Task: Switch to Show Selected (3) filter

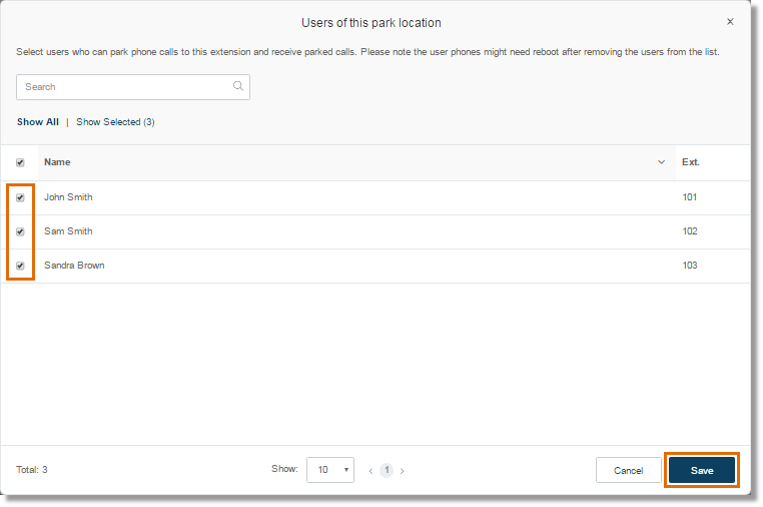Action: coord(115,122)
